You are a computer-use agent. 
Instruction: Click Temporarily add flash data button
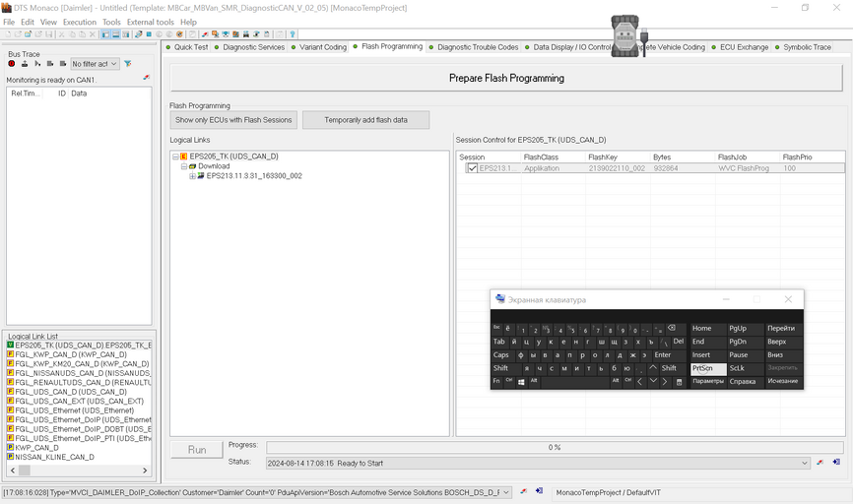pyautogui.click(x=365, y=120)
